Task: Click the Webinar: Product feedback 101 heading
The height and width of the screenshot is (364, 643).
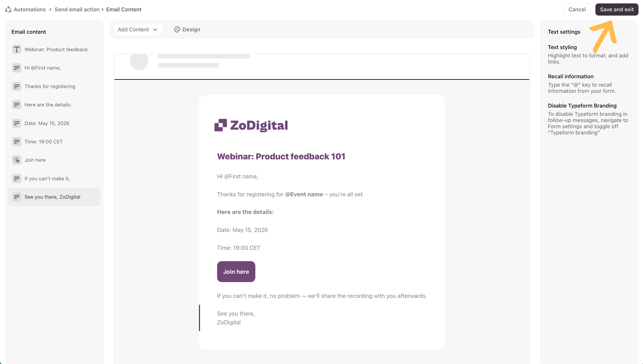Action: (x=281, y=156)
